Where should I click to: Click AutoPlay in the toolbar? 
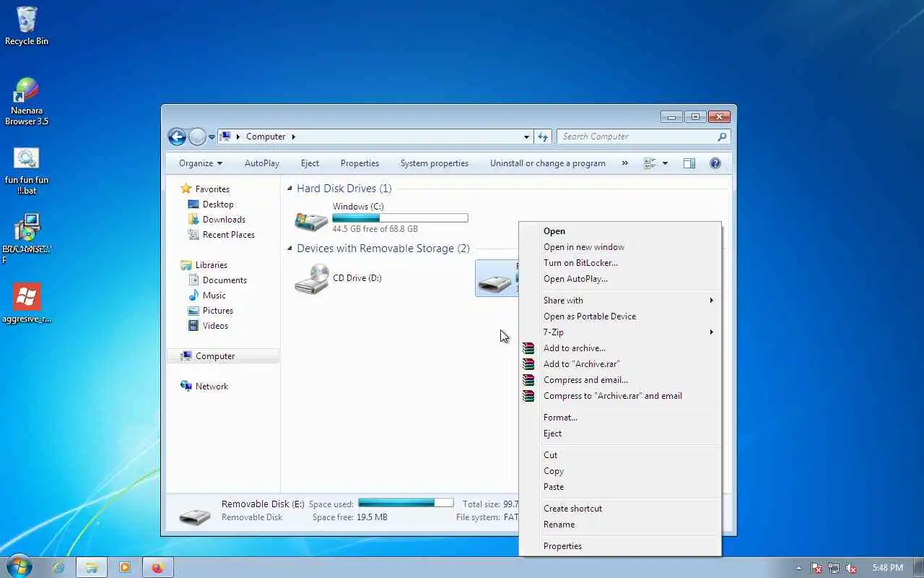coord(262,163)
